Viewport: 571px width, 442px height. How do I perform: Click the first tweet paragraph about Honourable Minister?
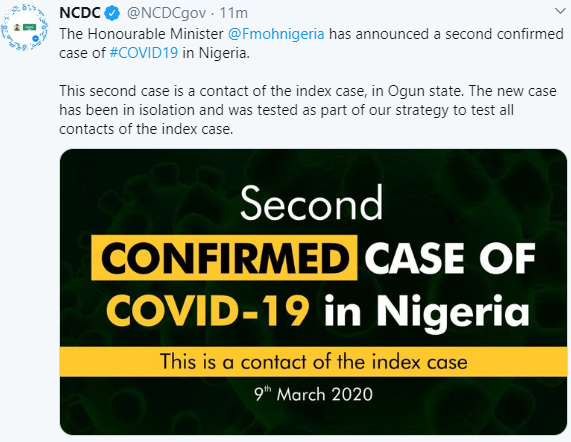click(311, 43)
